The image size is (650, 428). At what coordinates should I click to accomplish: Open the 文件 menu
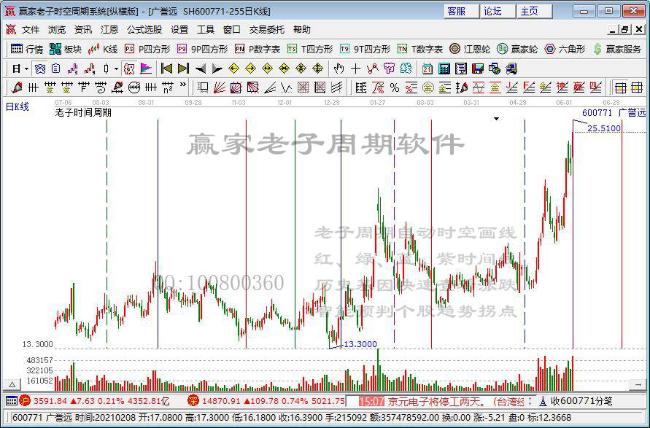[x=30, y=30]
